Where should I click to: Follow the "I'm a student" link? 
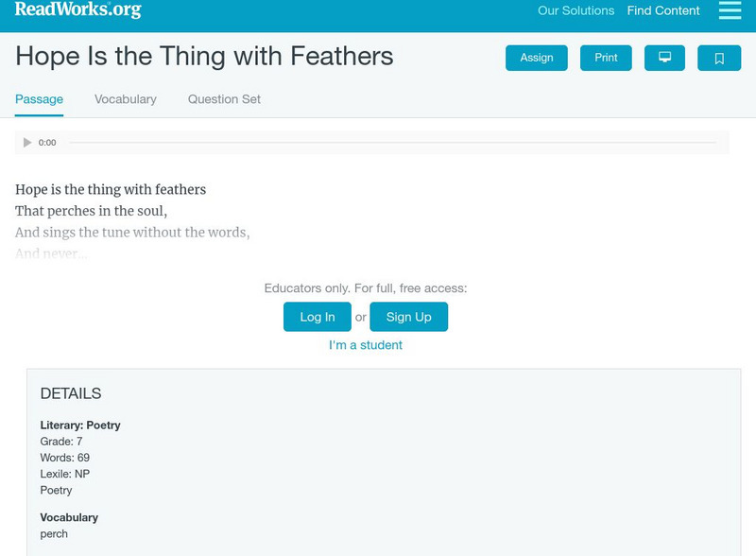(x=366, y=345)
